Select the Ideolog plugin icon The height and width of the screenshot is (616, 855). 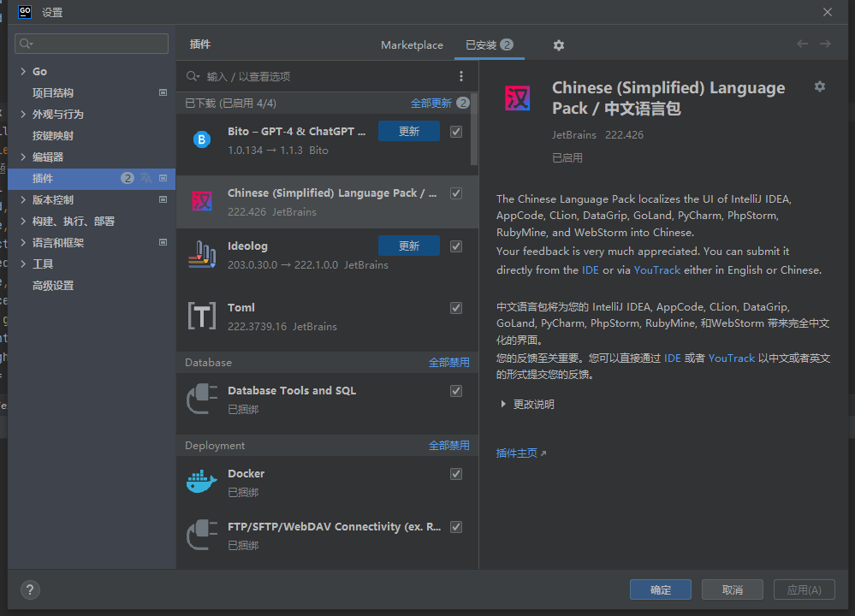pos(201,254)
